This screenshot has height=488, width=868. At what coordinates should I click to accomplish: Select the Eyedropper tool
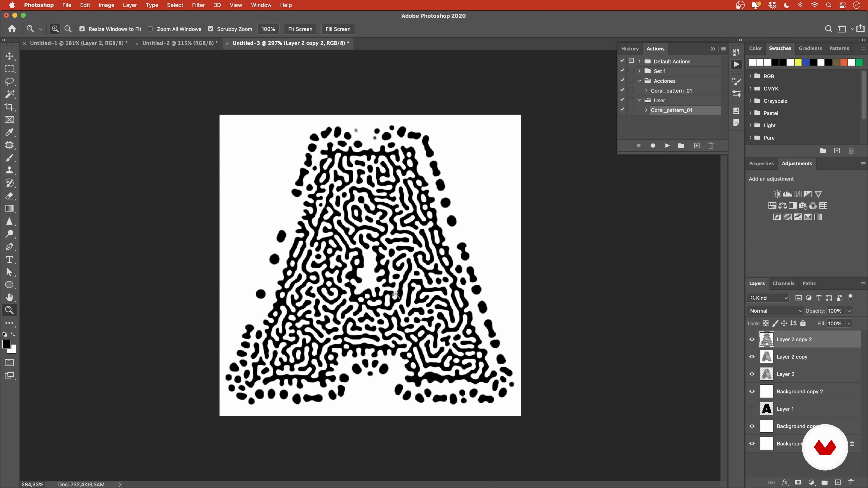pos(9,132)
